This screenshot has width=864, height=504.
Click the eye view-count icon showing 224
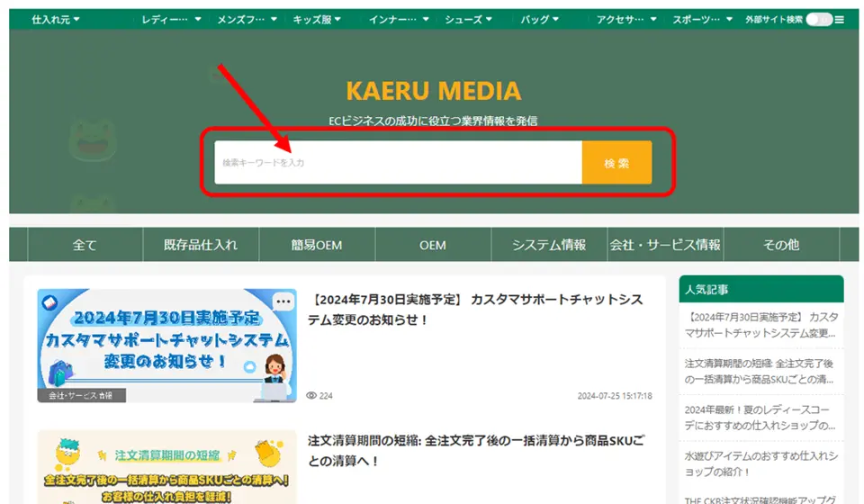(x=311, y=395)
